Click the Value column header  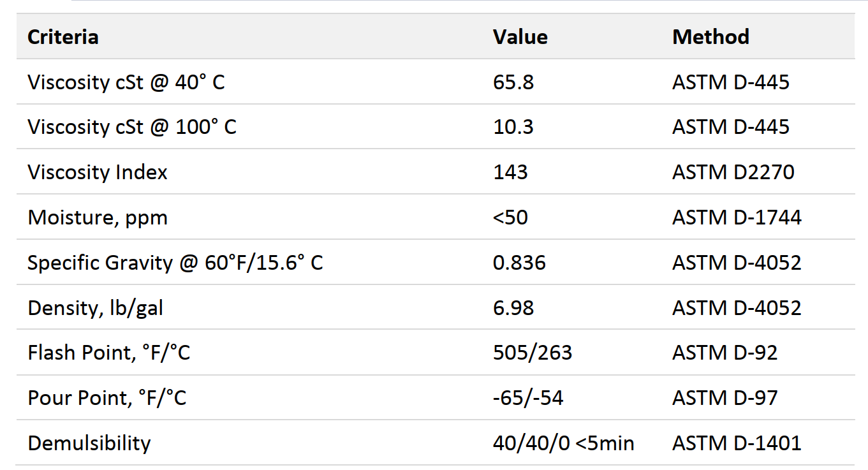click(520, 37)
